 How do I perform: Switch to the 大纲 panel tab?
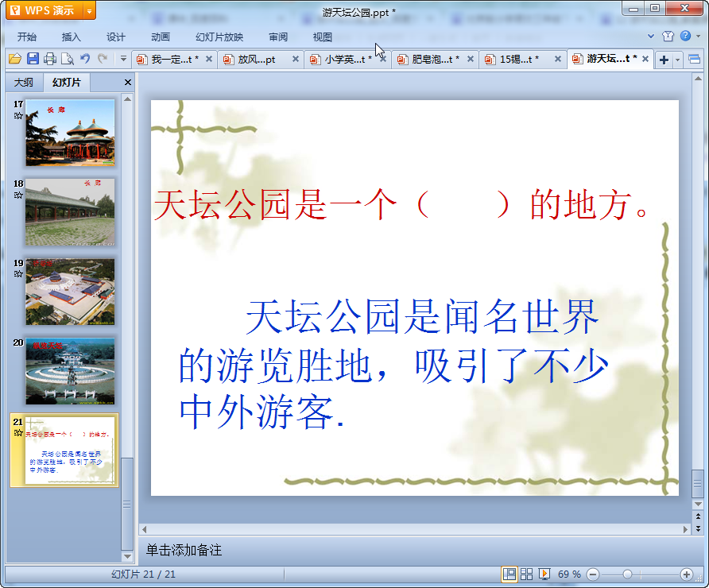(x=24, y=83)
